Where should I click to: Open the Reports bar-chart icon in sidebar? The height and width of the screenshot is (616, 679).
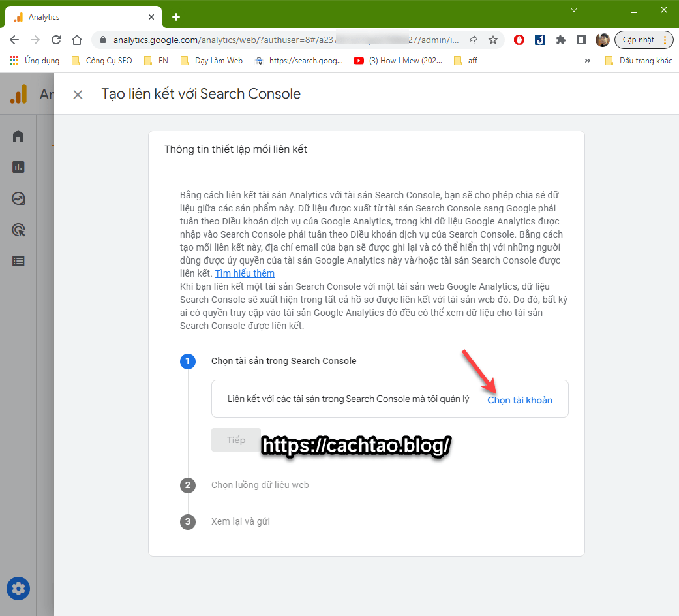[x=18, y=167]
